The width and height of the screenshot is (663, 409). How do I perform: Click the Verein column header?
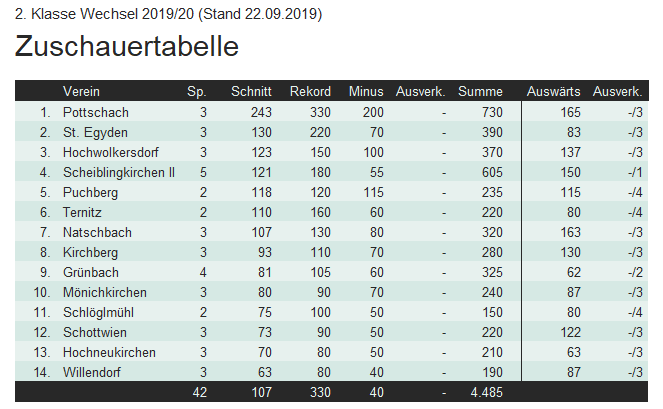(x=81, y=91)
